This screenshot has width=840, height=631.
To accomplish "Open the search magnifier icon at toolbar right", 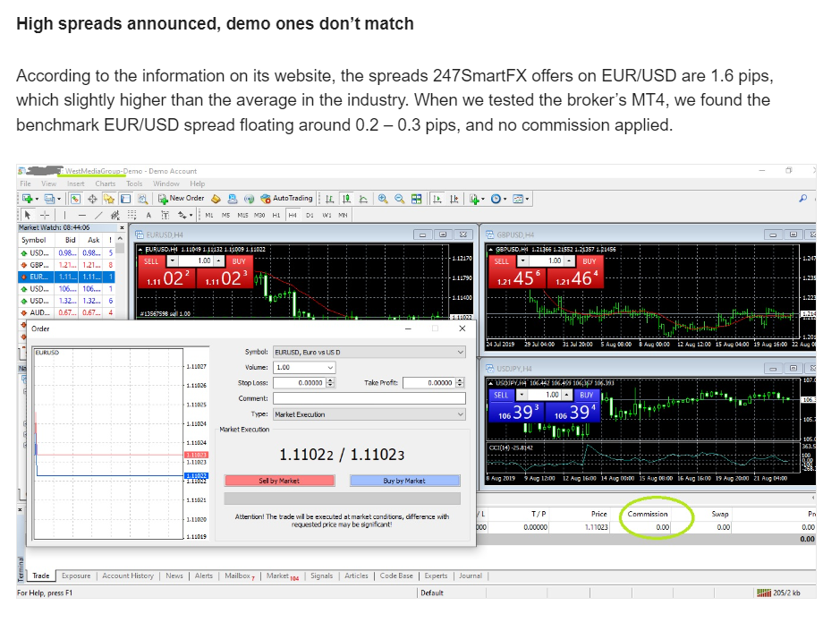I will 802,199.
